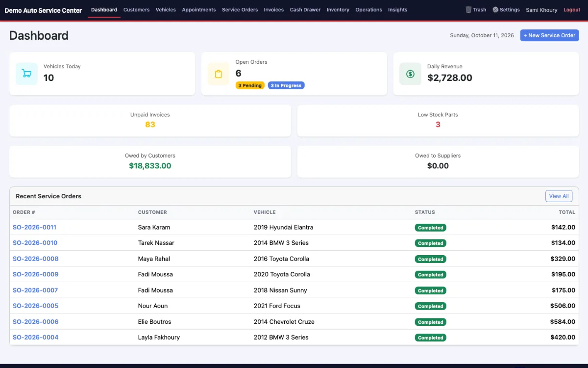This screenshot has height=368, width=588.
Task: Open service order SO-2026-0011
Action: pyautogui.click(x=34, y=227)
